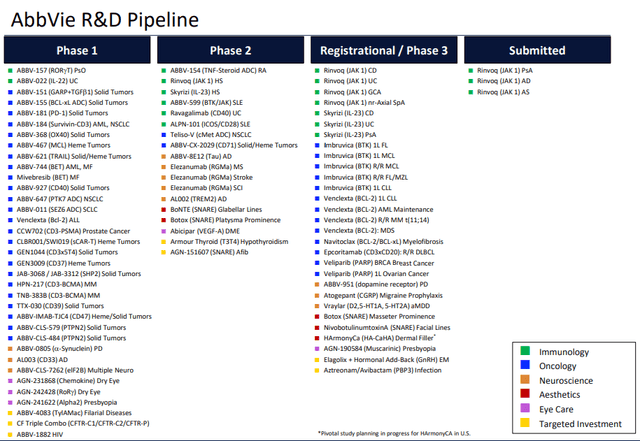Select ABBV-157 (RORγT) PsO entry
This screenshot has height=441, width=640.
pos(51,70)
